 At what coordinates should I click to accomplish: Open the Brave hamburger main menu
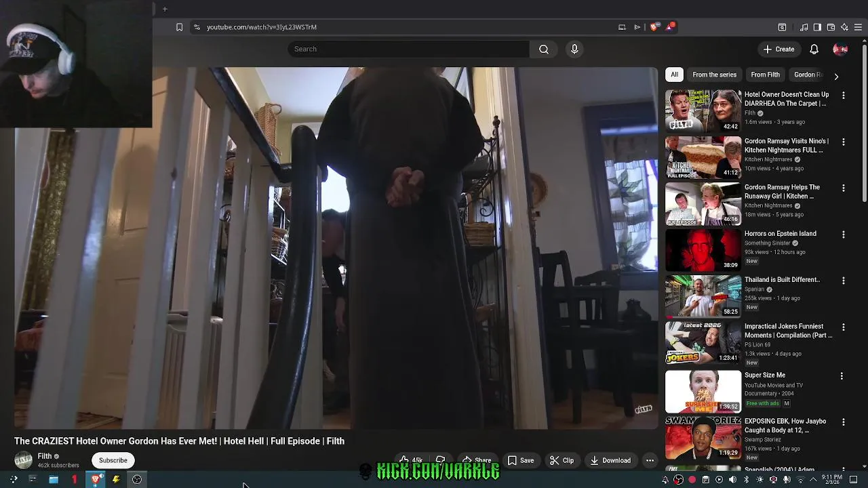858,27
